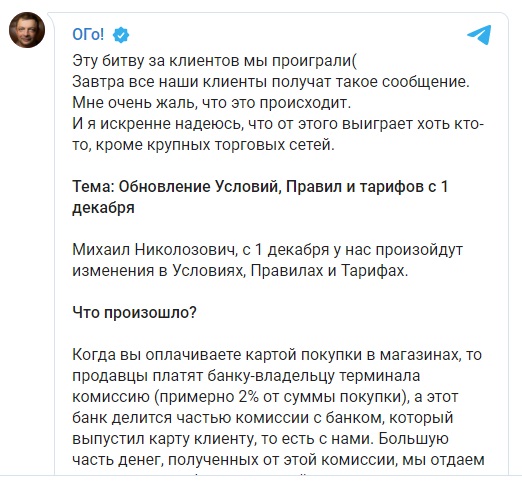Click the last full line 'часть денег, полученных от этой комиссии'
The image size is (522, 483).
pos(278,460)
